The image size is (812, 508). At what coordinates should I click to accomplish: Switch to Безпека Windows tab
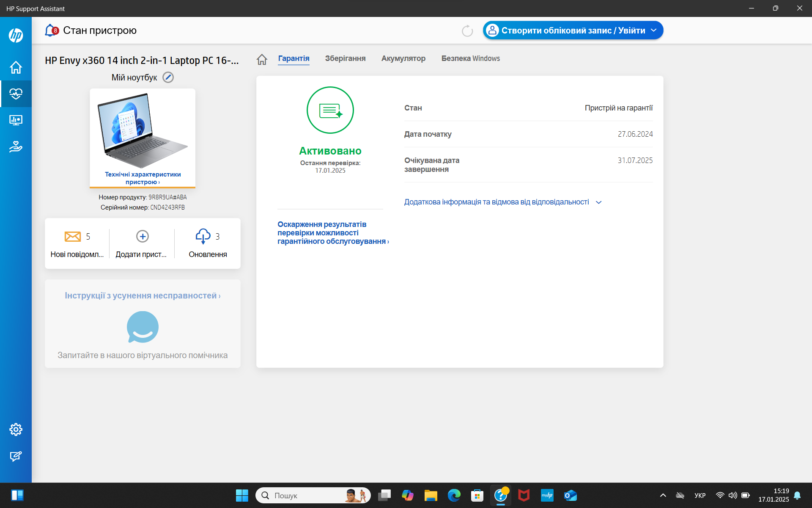(471, 58)
